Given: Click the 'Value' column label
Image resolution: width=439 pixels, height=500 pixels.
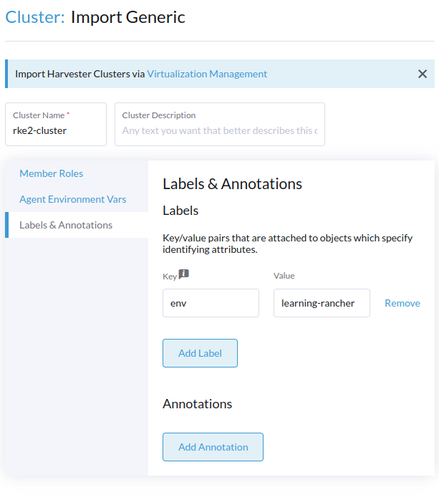Looking at the screenshot, I should (x=284, y=276).
